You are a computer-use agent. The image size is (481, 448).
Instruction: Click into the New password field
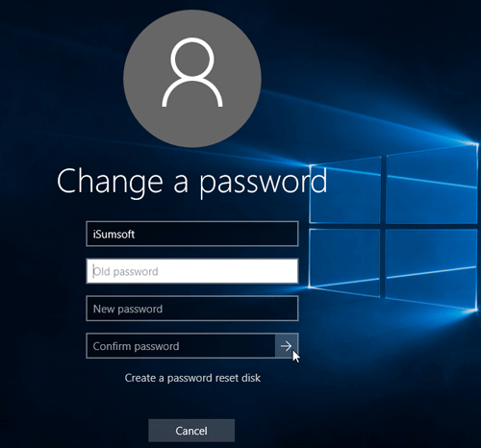(x=192, y=309)
